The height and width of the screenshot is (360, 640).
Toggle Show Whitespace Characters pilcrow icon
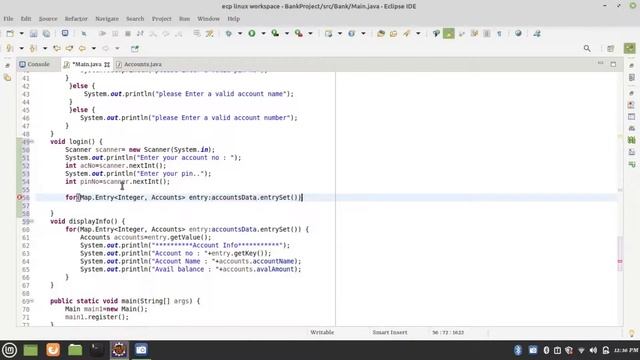click(x=499, y=34)
